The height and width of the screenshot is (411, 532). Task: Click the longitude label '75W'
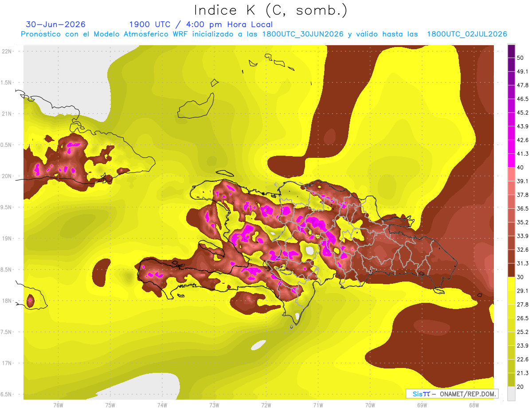(x=110, y=405)
